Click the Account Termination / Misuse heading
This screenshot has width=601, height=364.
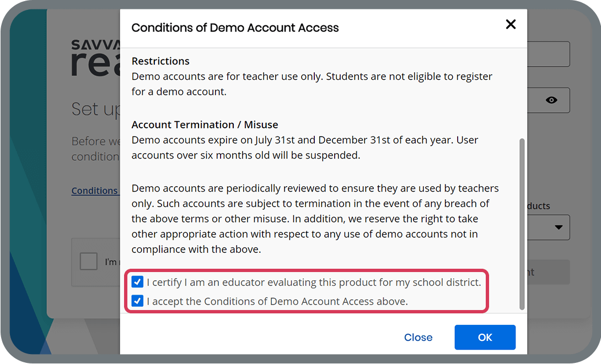(x=205, y=124)
